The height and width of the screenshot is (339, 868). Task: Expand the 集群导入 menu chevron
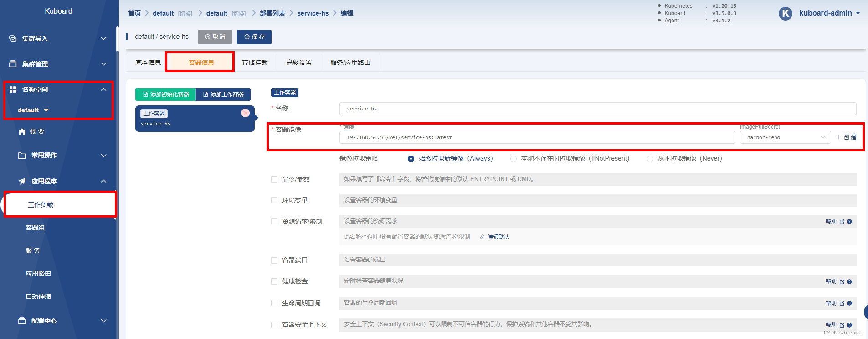tap(103, 38)
